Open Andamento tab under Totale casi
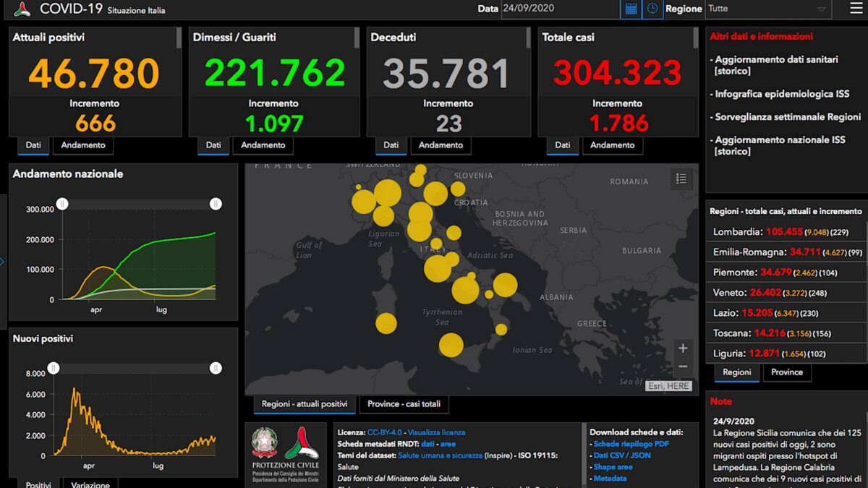868x488 pixels. pyautogui.click(x=613, y=145)
